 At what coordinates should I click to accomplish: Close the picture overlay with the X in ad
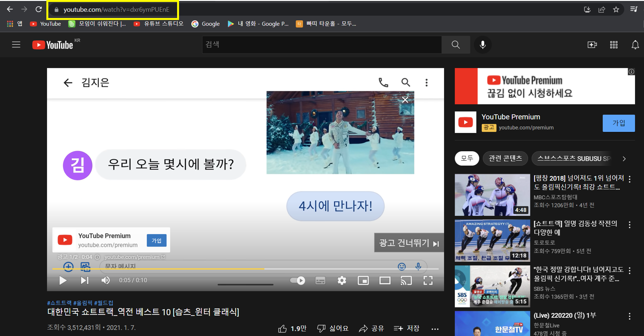[x=405, y=100]
